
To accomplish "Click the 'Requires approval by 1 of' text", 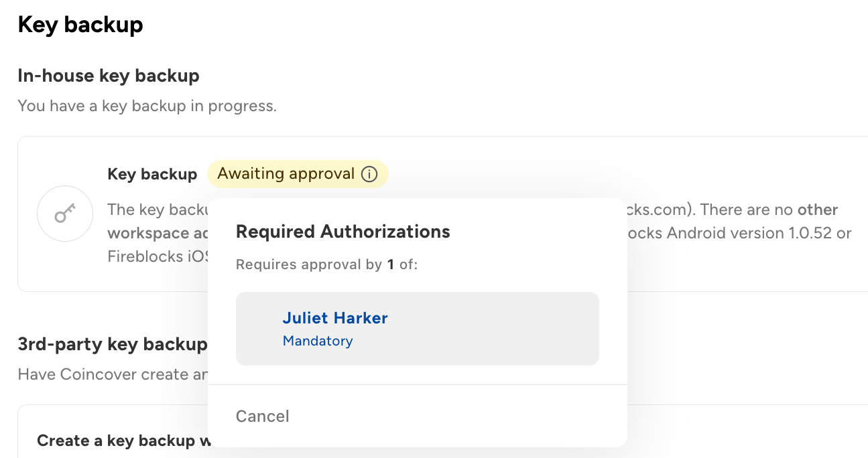I will (x=326, y=264).
